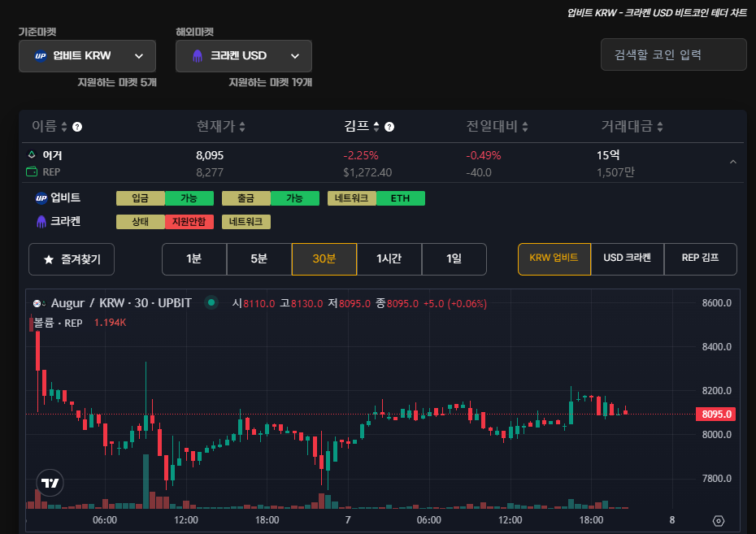Screen dimensions: 756x534
Task: Open the help tooltip next to 이름
Action: [x=77, y=127]
